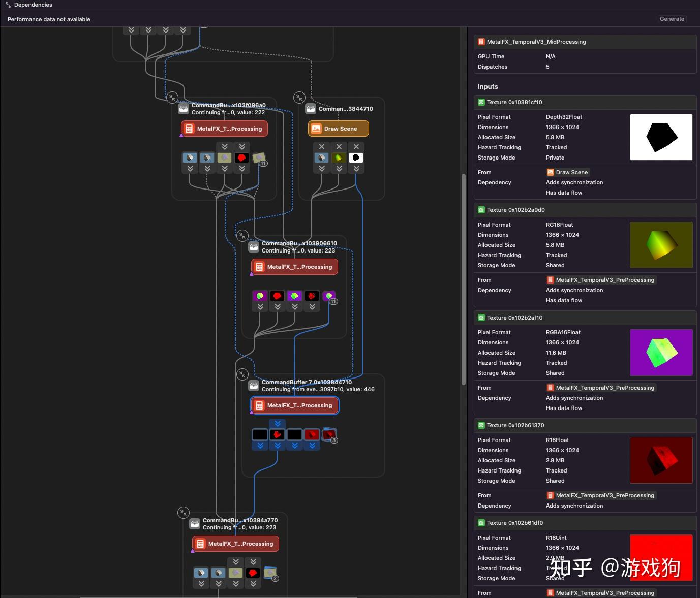Dismiss X above first Draw Scene output texture
The image size is (700, 598).
pyautogui.click(x=322, y=147)
